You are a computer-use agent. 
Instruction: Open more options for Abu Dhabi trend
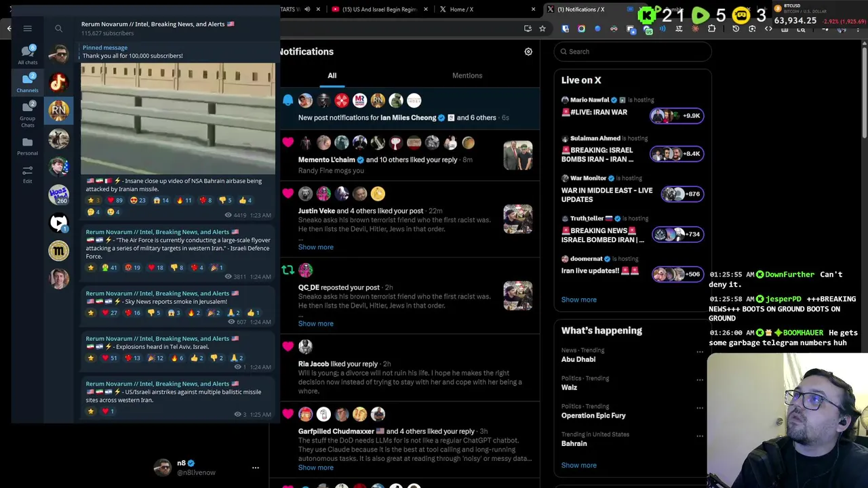pos(700,352)
